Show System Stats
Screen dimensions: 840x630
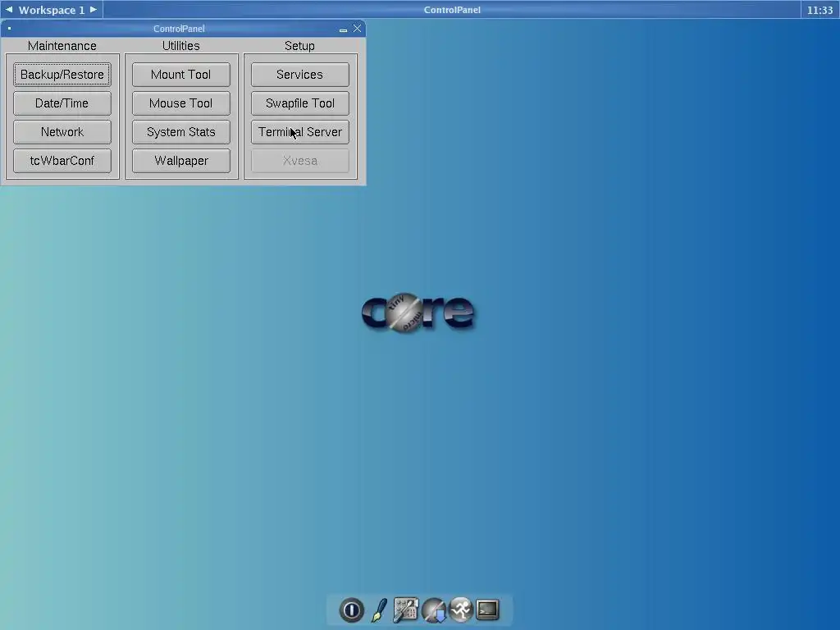(x=181, y=132)
